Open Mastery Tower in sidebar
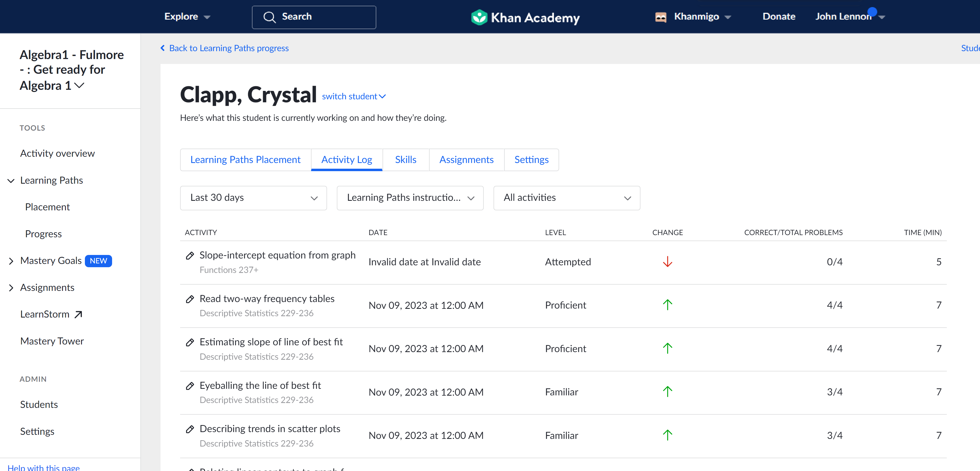This screenshot has width=980, height=471. (x=52, y=341)
